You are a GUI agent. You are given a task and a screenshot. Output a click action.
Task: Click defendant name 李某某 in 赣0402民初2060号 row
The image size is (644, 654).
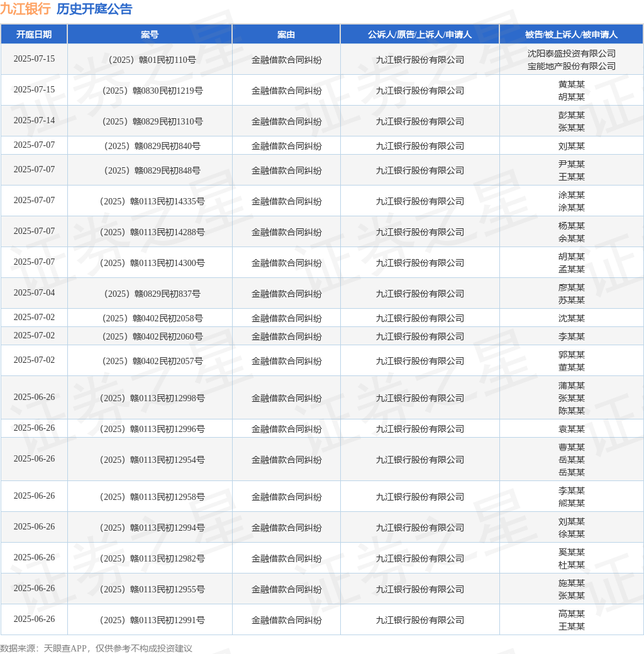pos(572,336)
